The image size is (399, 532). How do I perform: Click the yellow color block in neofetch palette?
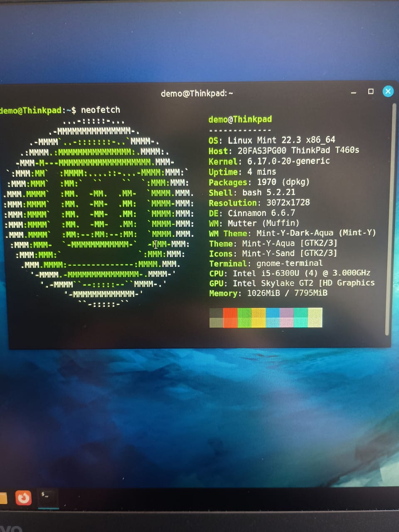point(259,318)
